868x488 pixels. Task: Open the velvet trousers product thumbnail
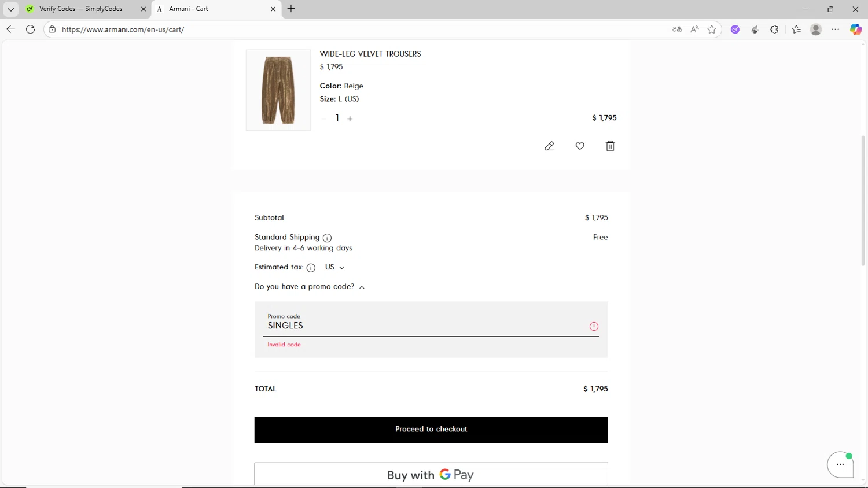click(278, 90)
